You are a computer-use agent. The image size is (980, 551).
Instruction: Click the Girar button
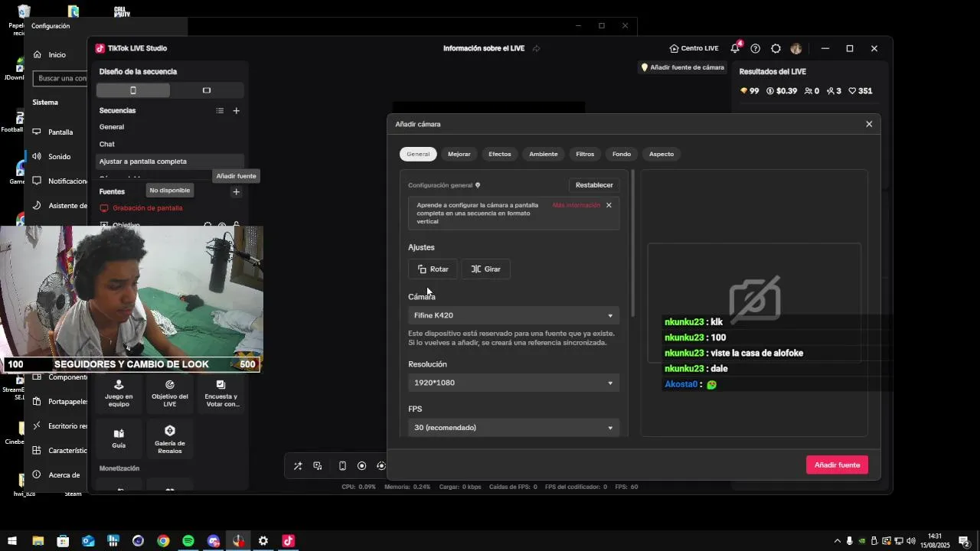pos(486,269)
